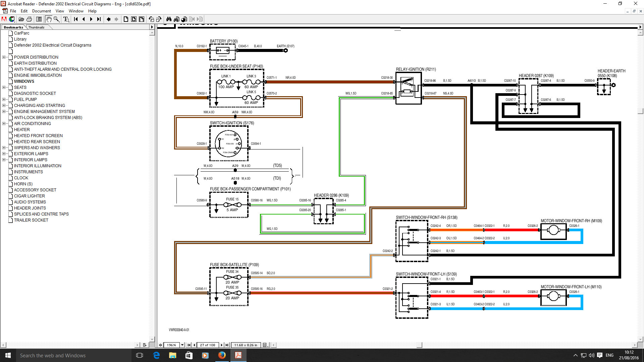
Task: Click the Fit Width icon
Action: click(x=142, y=19)
